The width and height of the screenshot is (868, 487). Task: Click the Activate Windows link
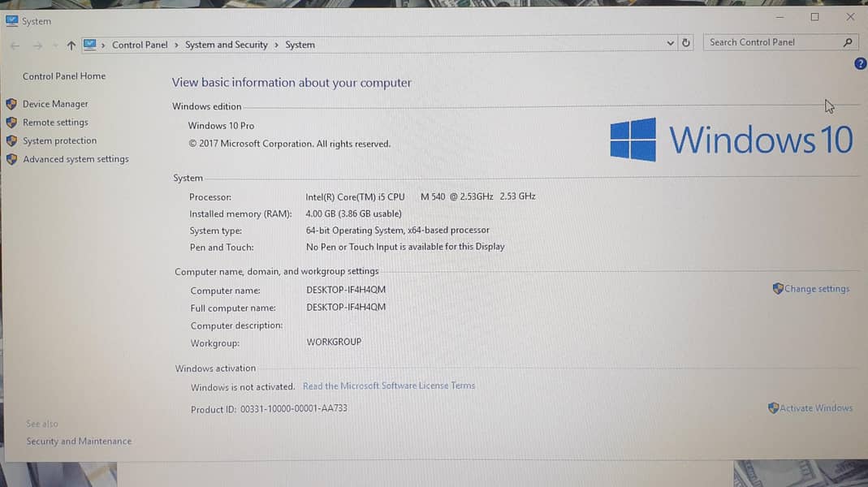[817, 407]
